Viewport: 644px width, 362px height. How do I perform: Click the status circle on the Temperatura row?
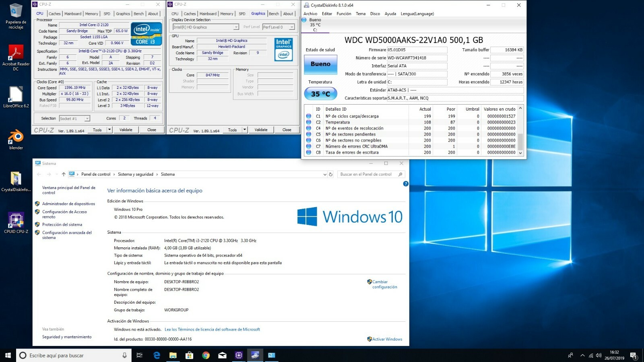pos(309,122)
